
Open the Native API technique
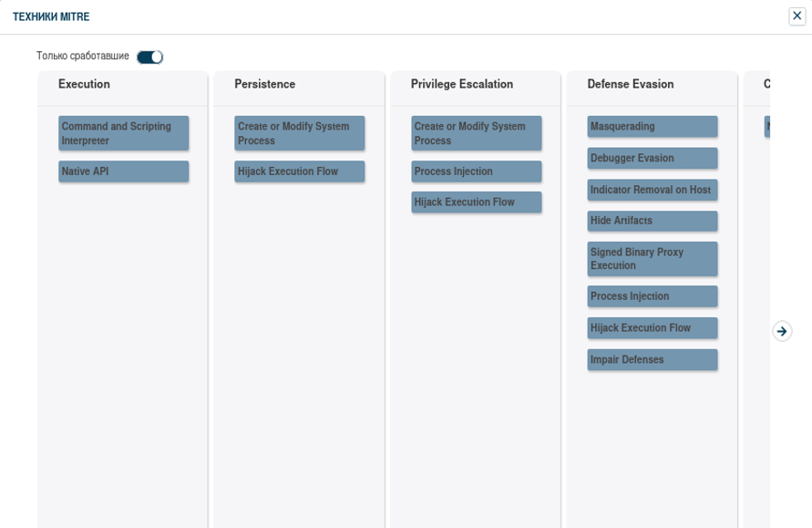click(123, 171)
